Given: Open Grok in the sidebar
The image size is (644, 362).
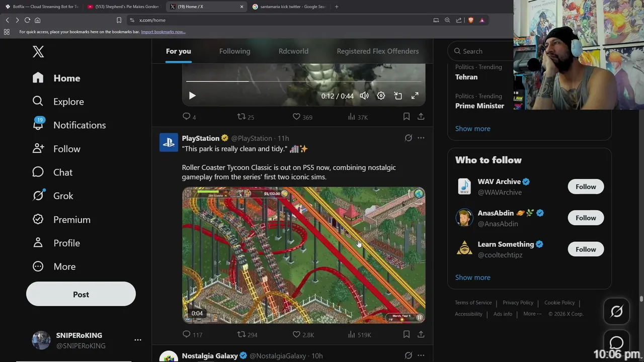Looking at the screenshot, I should pos(53,196).
